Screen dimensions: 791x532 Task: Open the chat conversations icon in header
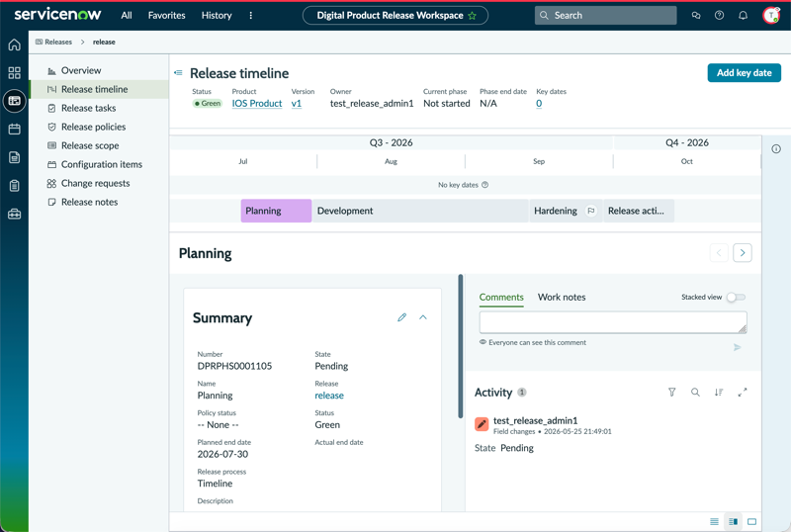(696, 16)
